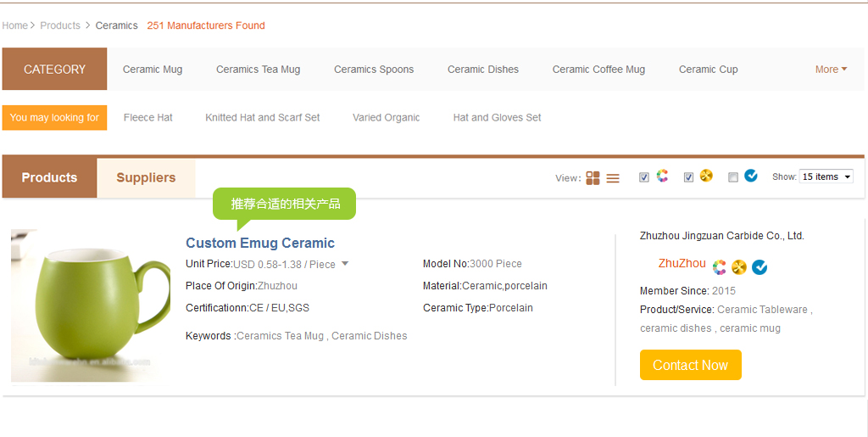Open the Show 15 items dropdown
The image size is (868, 437).
(826, 176)
